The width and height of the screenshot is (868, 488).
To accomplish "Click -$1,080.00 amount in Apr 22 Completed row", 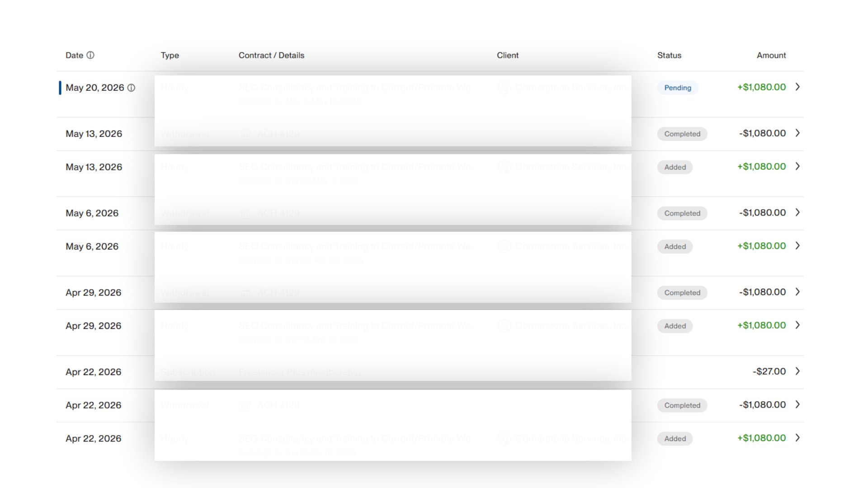I will [762, 405].
